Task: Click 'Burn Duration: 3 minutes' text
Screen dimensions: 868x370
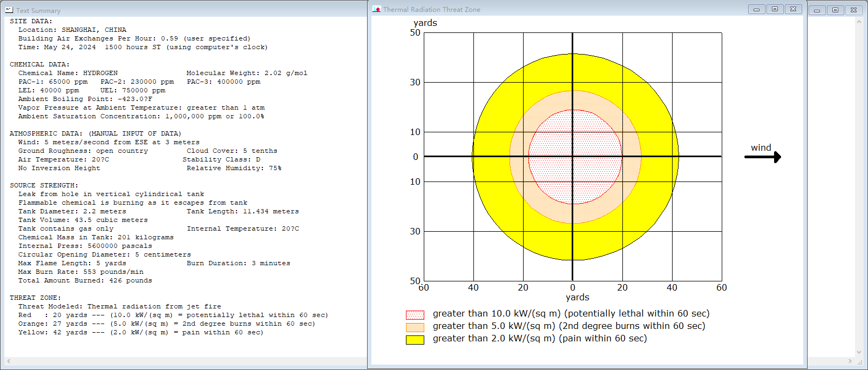Action: pyautogui.click(x=239, y=263)
